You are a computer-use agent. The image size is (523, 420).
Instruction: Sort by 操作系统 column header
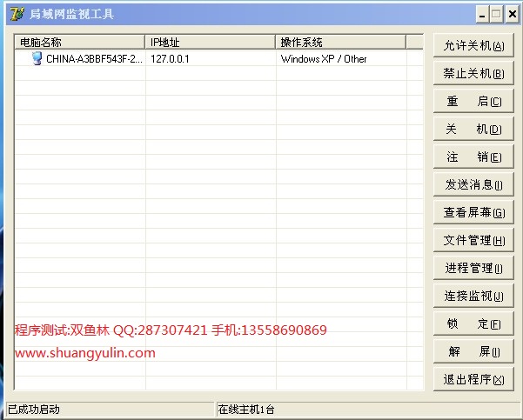pyautogui.click(x=340, y=43)
